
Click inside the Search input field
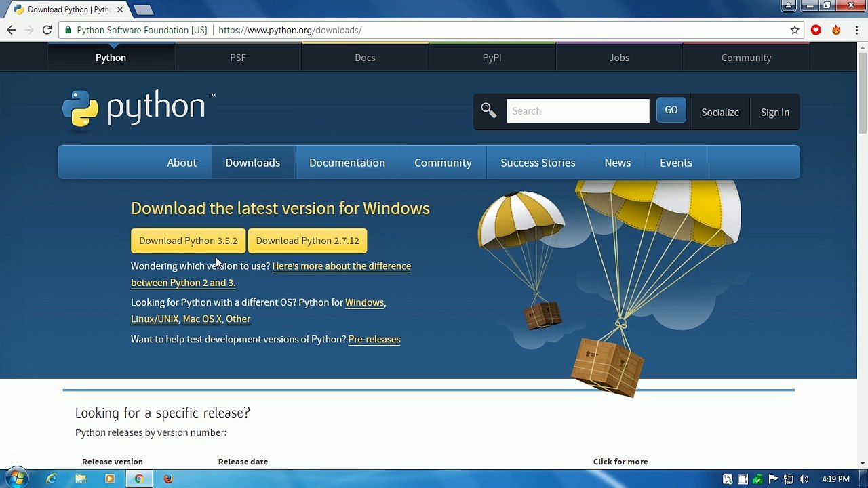pos(578,111)
